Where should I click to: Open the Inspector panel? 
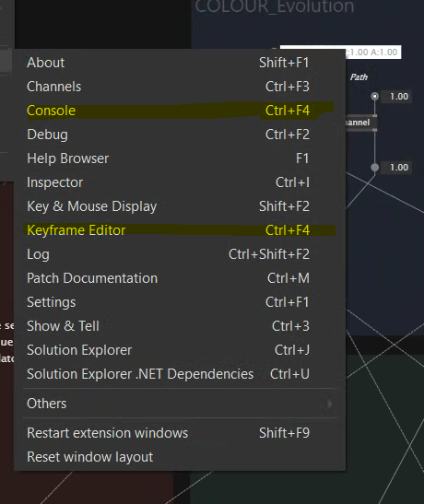coord(180,182)
